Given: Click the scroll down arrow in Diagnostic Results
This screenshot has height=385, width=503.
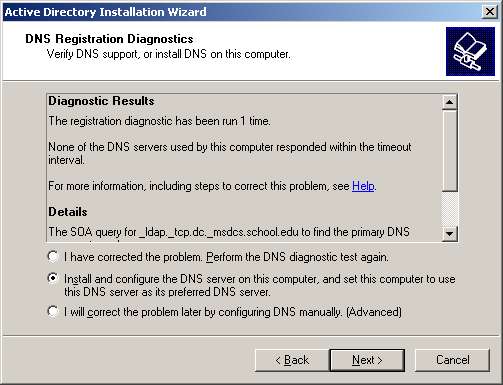Looking at the screenshot, I should point(449,233).
